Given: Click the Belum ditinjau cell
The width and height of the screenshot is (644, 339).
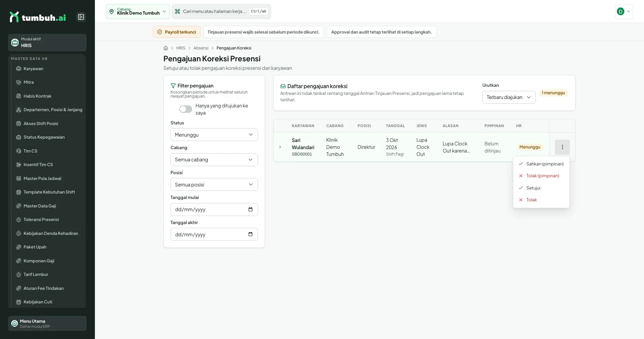Looking at the screenshot, I should 492,147.
